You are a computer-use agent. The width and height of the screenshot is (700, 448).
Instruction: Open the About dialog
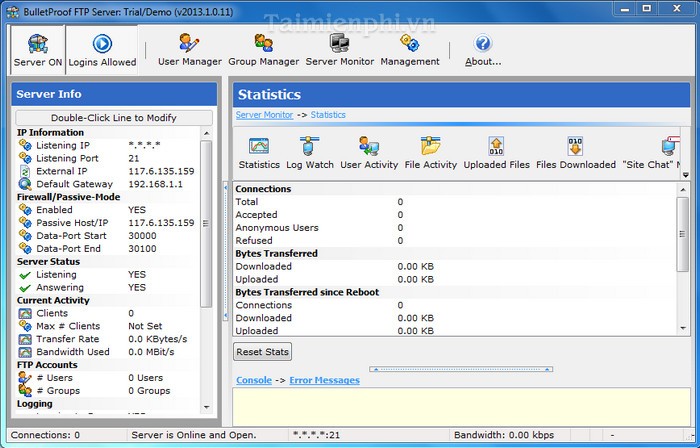coord(483,50)
